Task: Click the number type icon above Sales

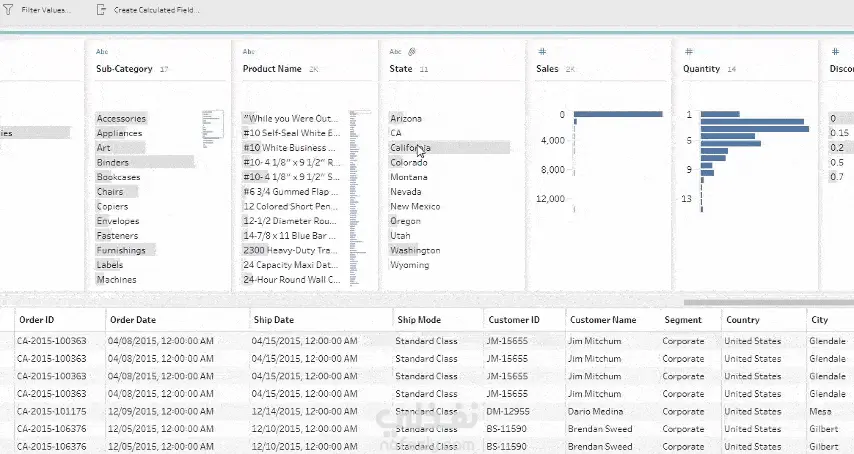Action: [x=542, y=52]
